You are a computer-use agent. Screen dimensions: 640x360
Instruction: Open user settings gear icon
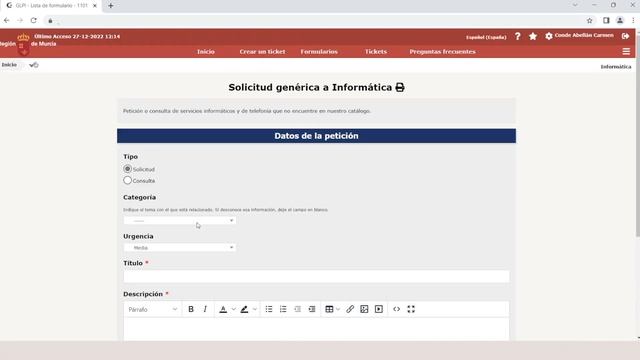coord(549,36)
